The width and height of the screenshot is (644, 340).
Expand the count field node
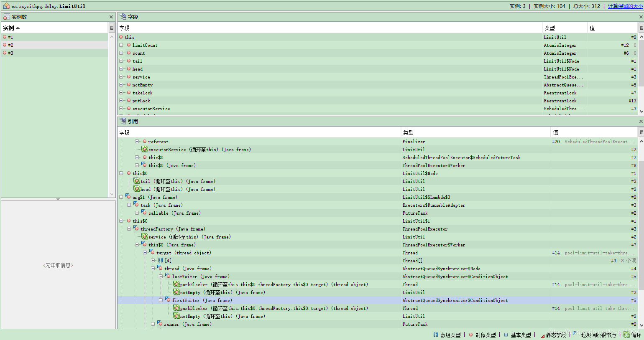click(121, 53)
